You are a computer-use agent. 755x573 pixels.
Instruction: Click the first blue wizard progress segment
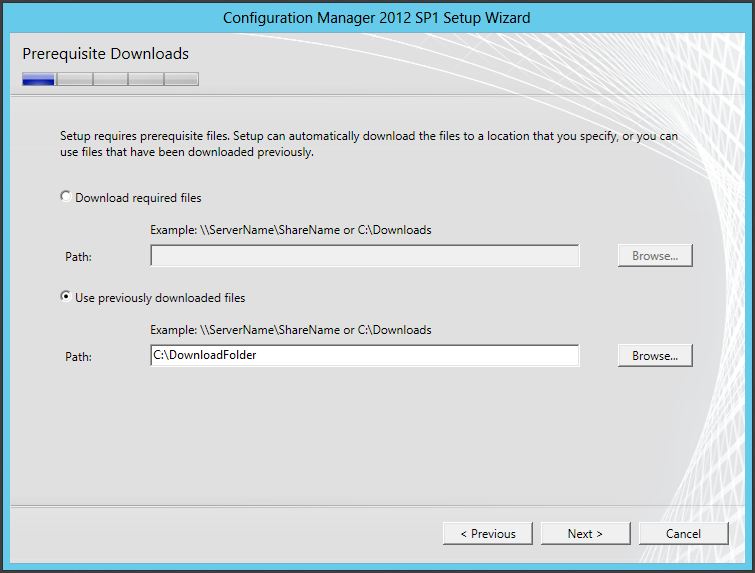pyautogui.click(x=38, y=79)
